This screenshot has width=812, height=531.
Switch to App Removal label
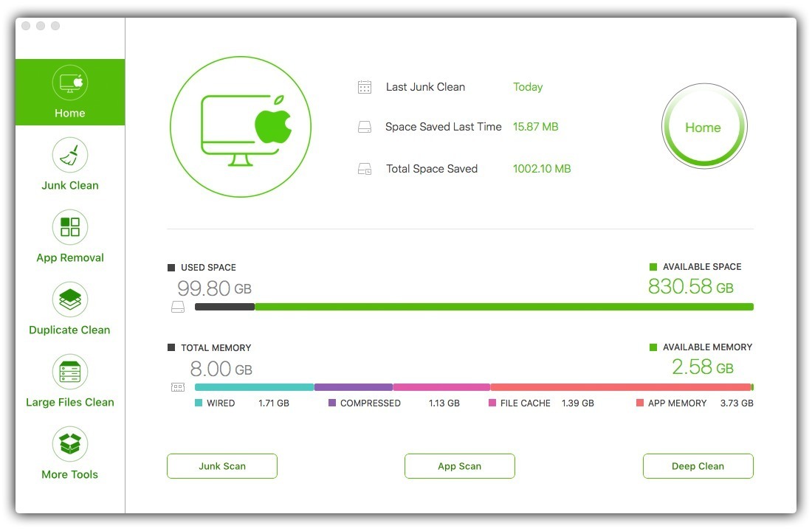pos(70,257)
